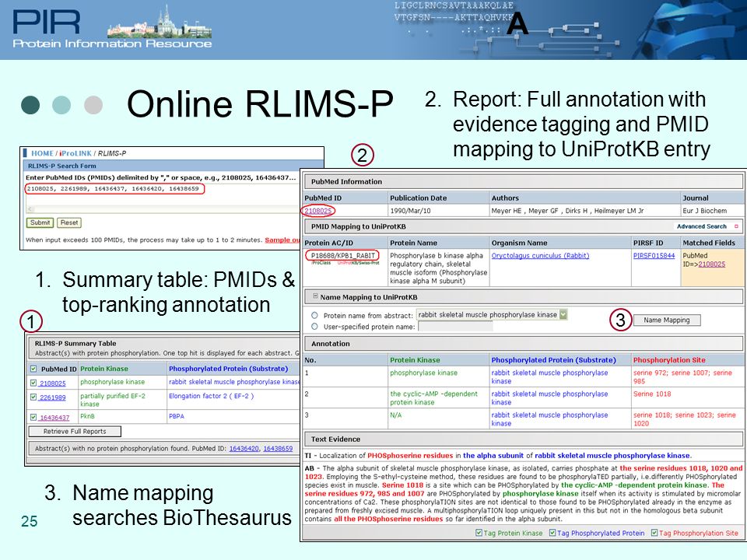This screenshot has height=560, width=747.
Task: Click the PubMed Information section header
Action: tap(523, 181)
